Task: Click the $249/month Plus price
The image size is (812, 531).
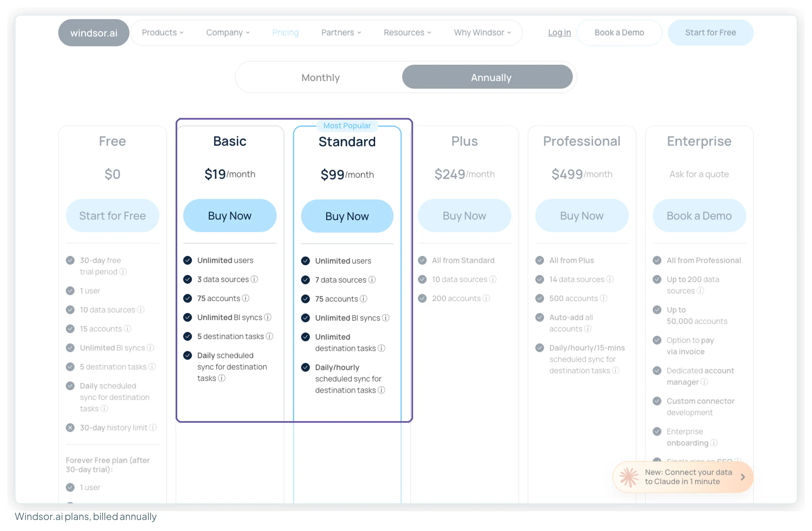Action: point(464,174)
